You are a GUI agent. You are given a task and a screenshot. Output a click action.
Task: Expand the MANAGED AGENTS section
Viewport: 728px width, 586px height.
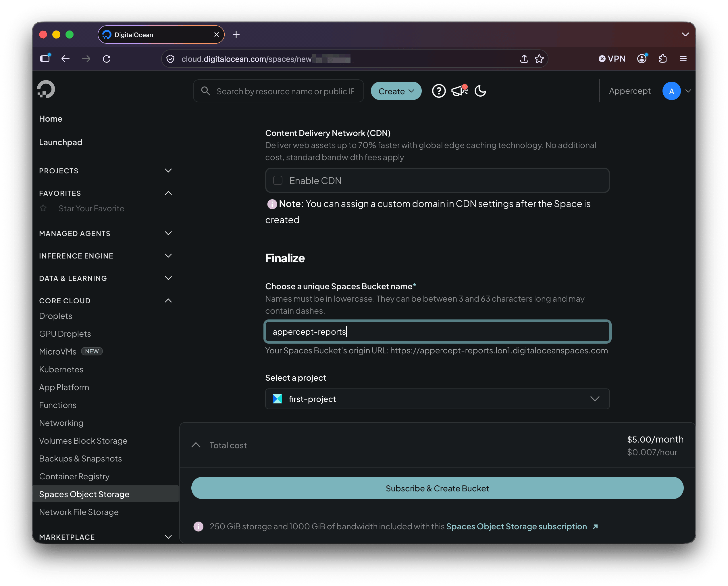pos(105,233)
